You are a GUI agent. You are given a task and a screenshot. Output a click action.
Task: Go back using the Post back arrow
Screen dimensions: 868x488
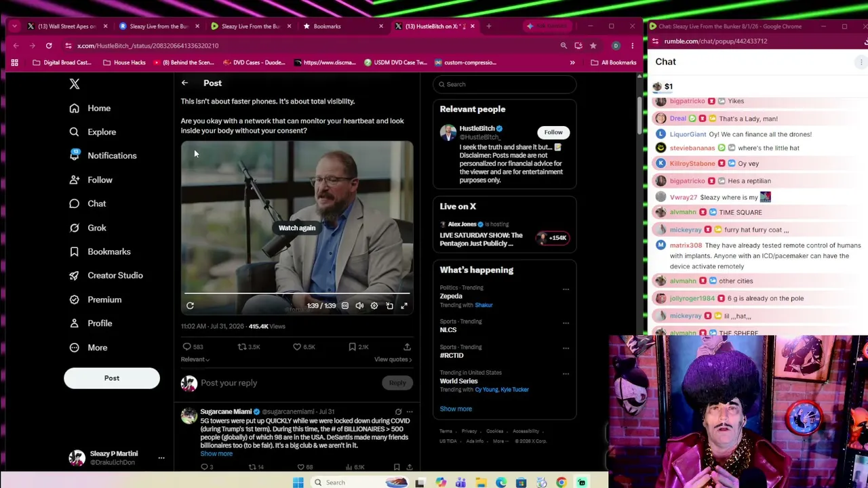tap(184, 83)
